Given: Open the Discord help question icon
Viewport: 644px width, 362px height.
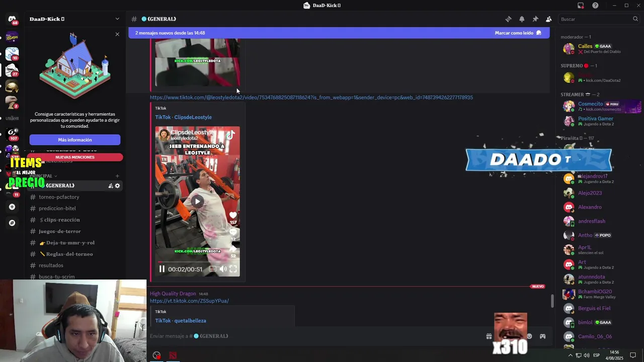Looking at the screenshot, I should tap(595, 6).
